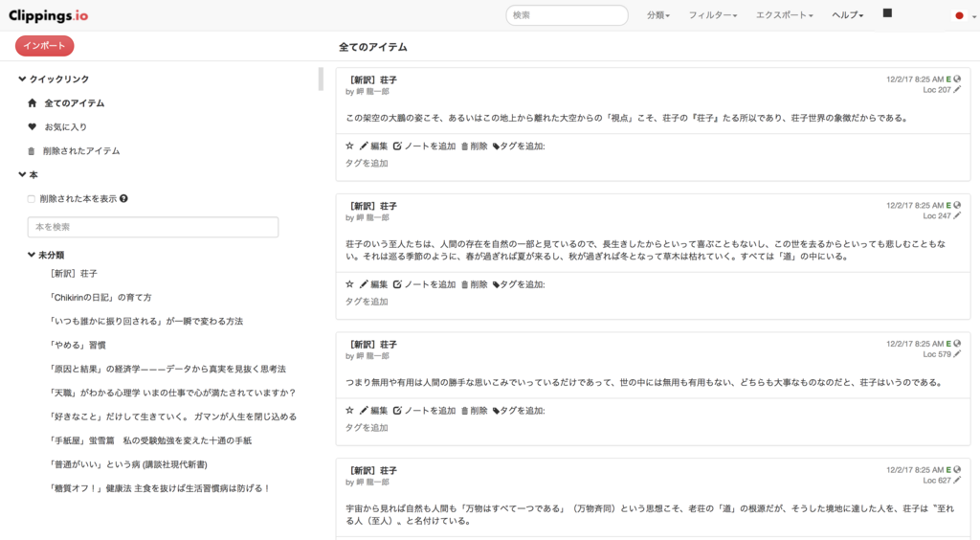Click the tag input in Loc 247 clipping

click(x=367, y=302)
